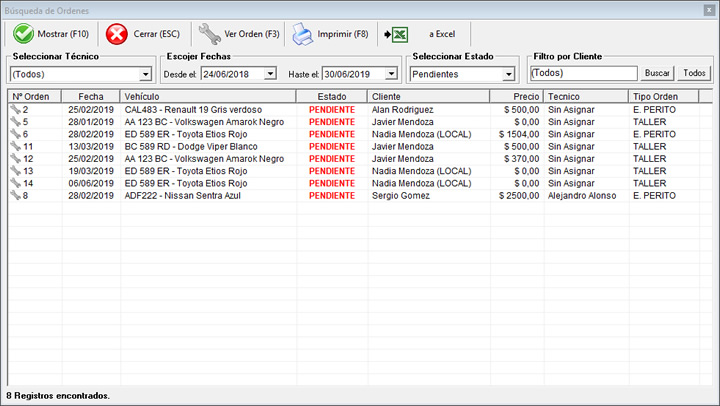Sort by Cliente column header
Screen dimensions: 720x406
(x=428, y=96)
